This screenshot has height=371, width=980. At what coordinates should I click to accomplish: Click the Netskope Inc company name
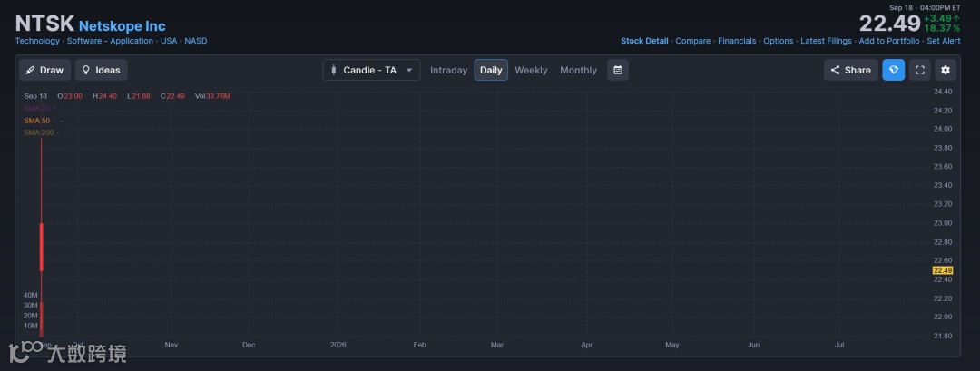coord(122,26)
